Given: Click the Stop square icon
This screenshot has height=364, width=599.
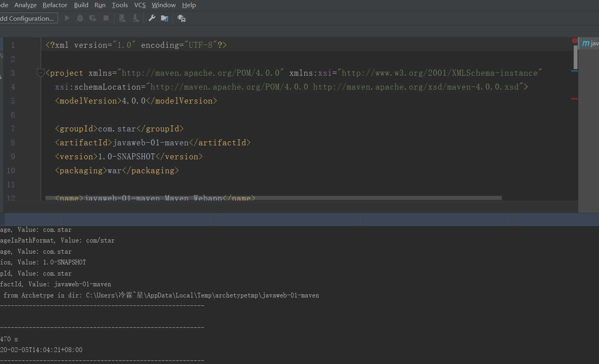Looking at the screenshot, I should point(106,18).
